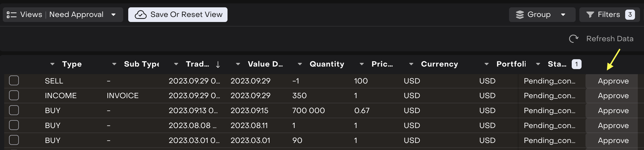
Task: Click Save Or Reset View button
Action: (x=178, y=15)
